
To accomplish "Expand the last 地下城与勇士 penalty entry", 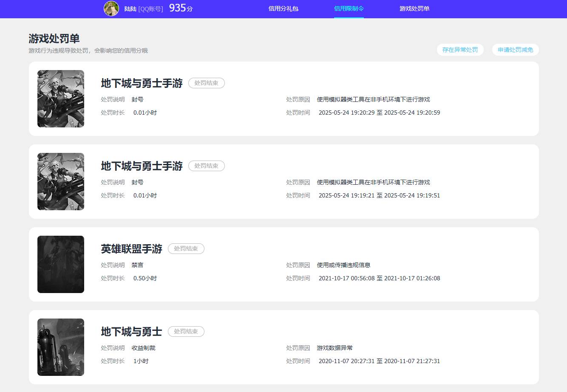I will (x=283, y=347).
